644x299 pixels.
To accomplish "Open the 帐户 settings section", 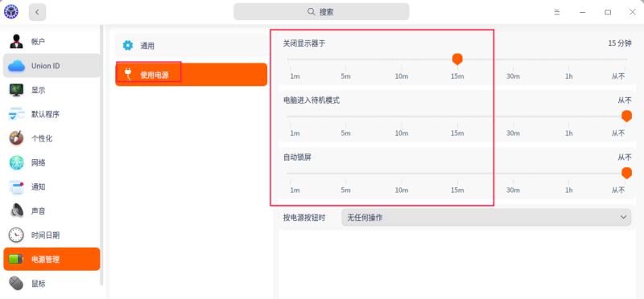I will [52, 42].
